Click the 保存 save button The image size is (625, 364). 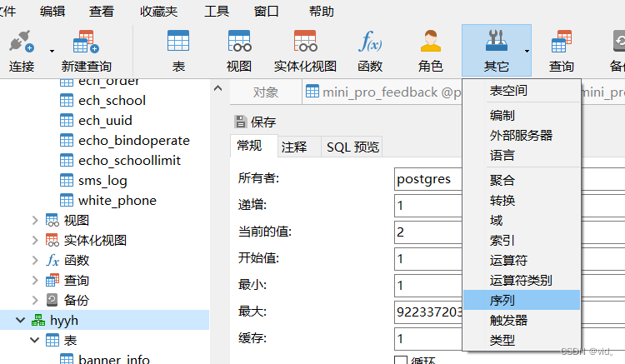pos(255,122)
